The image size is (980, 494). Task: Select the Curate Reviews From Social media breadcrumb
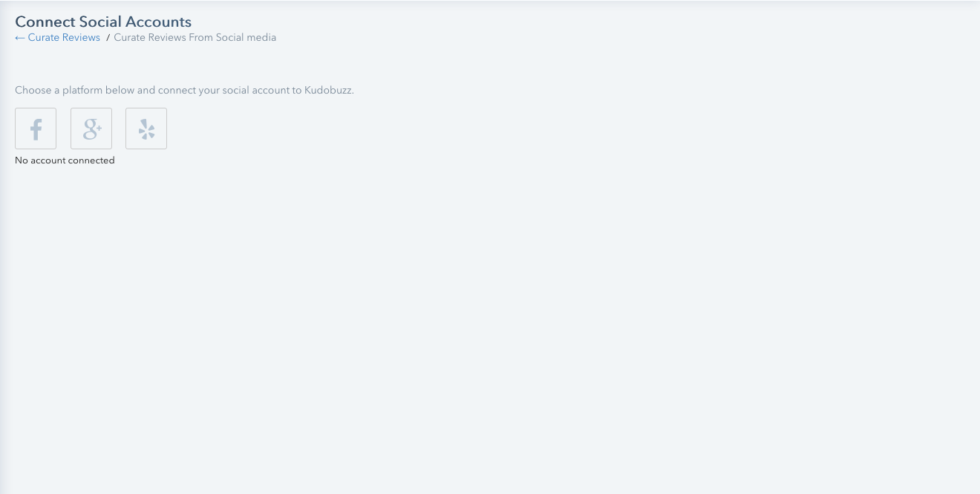pyautogui.click(x=195, y=38)
